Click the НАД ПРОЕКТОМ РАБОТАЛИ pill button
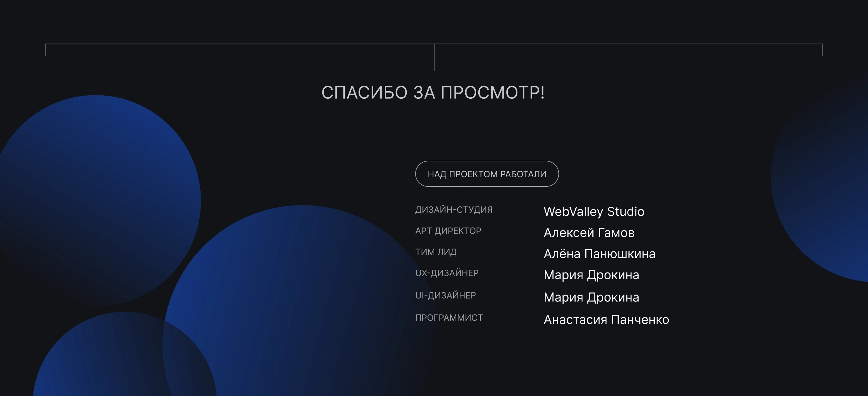Image resolution: width=868 pixels, height=396 pixels. point(487,174)
